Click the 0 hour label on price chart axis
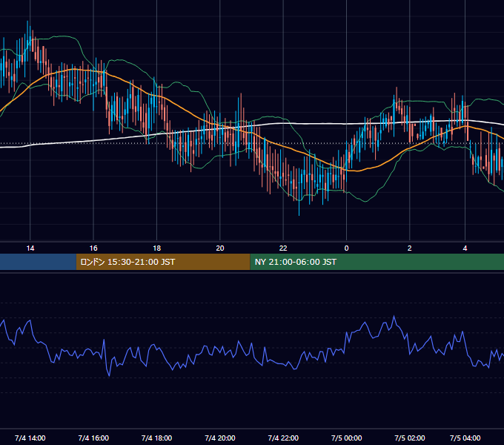Screen dimensions: 504x445 coord(347,248)
